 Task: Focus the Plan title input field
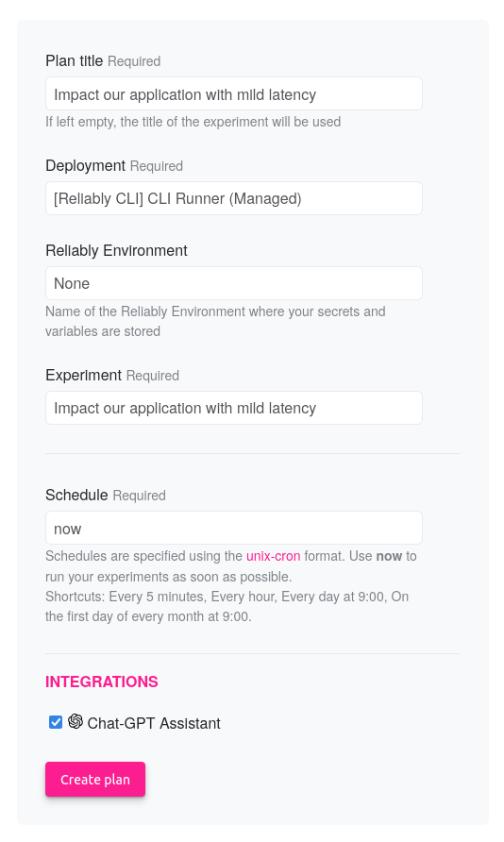coord(234,94)
